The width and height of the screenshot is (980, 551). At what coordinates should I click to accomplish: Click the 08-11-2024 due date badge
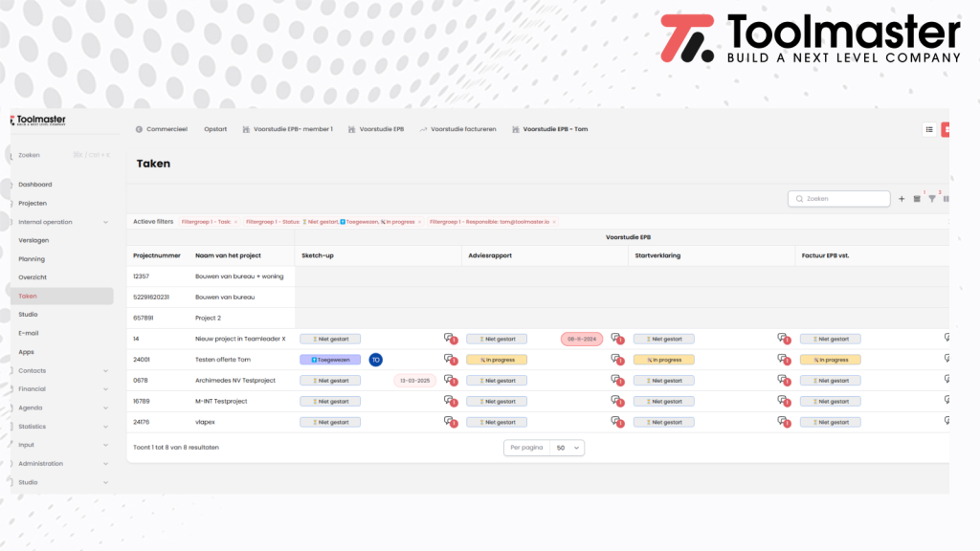click(582, 339)
